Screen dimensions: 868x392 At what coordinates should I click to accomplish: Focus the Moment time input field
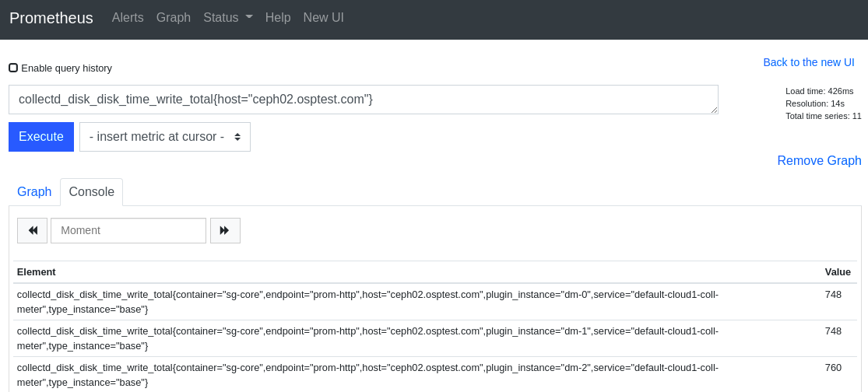pos(128,230)
